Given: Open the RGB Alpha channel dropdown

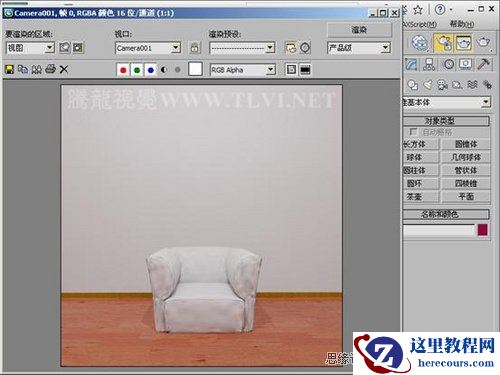Looking at the screenshot, I should pyautogui.click(x=243, y=70).
